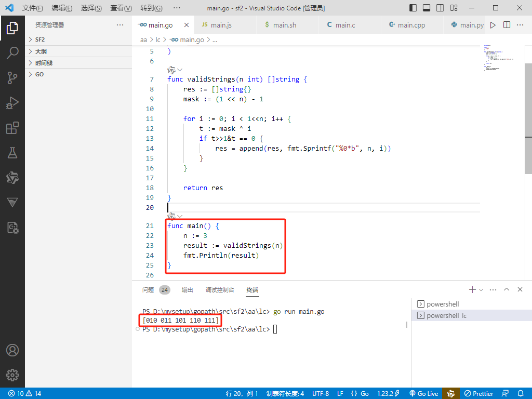Open the 选择(S) menu
Screen dimensions: 532x399
click(x=91, y=8)
